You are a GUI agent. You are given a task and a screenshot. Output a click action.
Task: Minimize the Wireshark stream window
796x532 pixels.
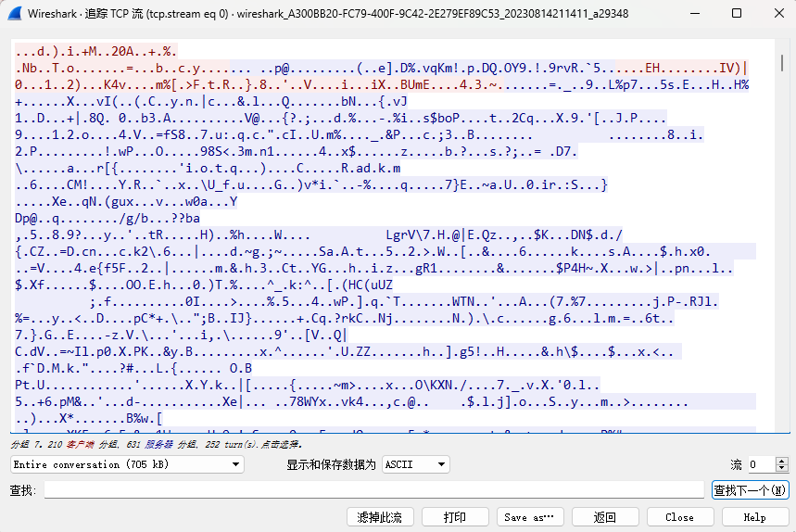694,14
